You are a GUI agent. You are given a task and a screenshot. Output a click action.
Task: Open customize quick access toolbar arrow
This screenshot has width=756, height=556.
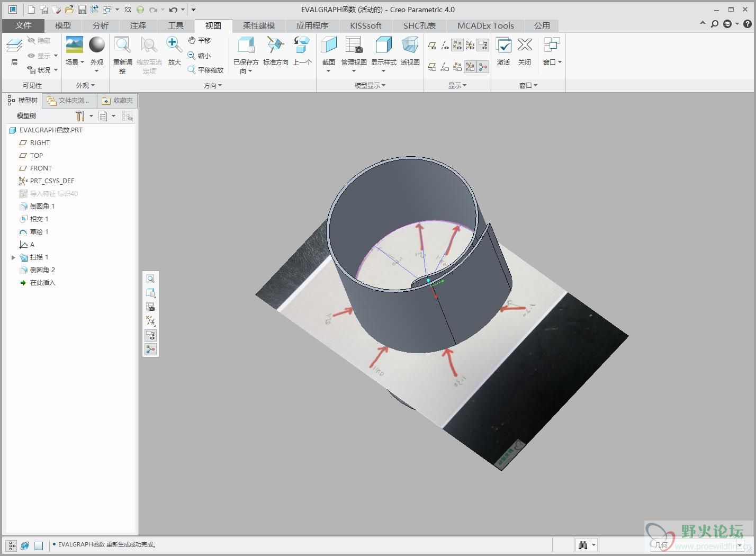pyautogui.click(x=193, y=10)
